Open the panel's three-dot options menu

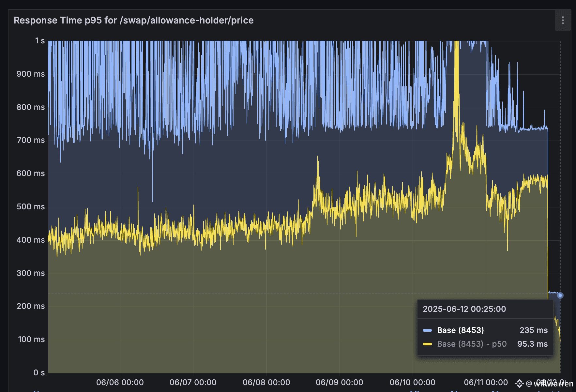click(x=563, y=20)
